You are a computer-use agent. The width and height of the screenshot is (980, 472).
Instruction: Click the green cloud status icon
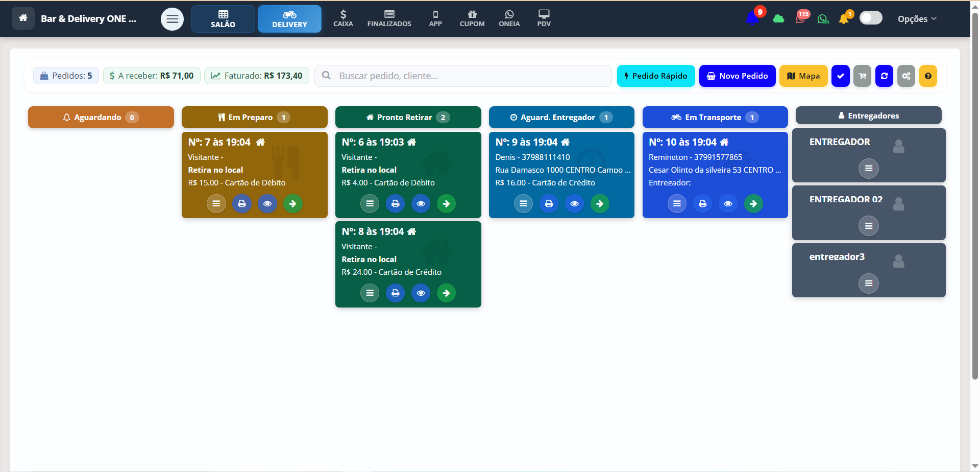coord(778,19)
